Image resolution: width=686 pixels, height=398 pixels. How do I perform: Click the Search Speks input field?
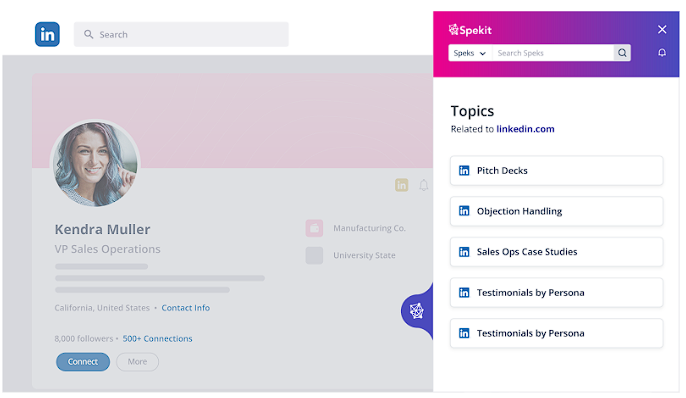[x=553, y=53]
